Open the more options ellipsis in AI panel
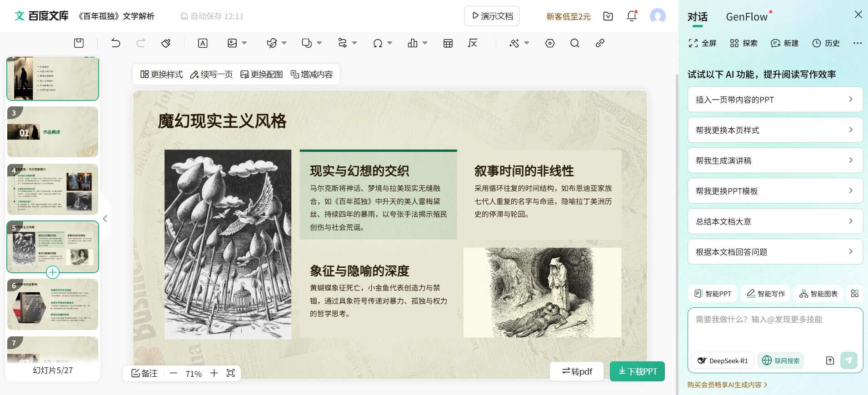Screen dimensions: 868x395 [x=857, y=43]
